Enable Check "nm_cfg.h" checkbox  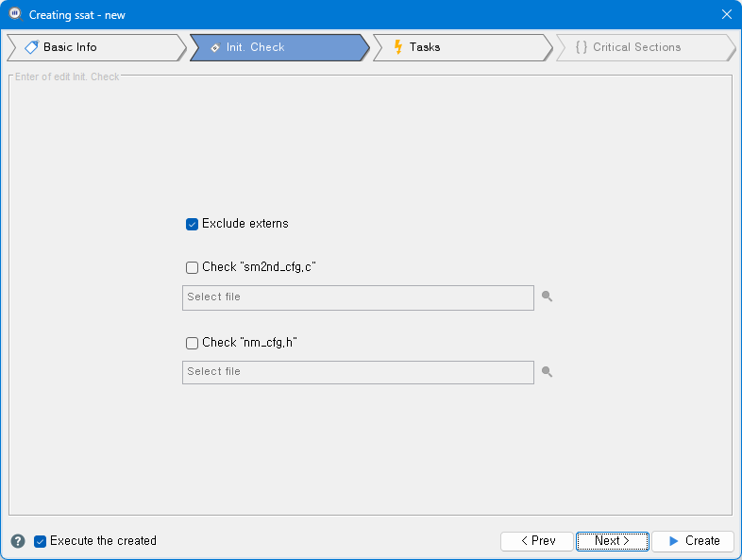pos(192,343)
